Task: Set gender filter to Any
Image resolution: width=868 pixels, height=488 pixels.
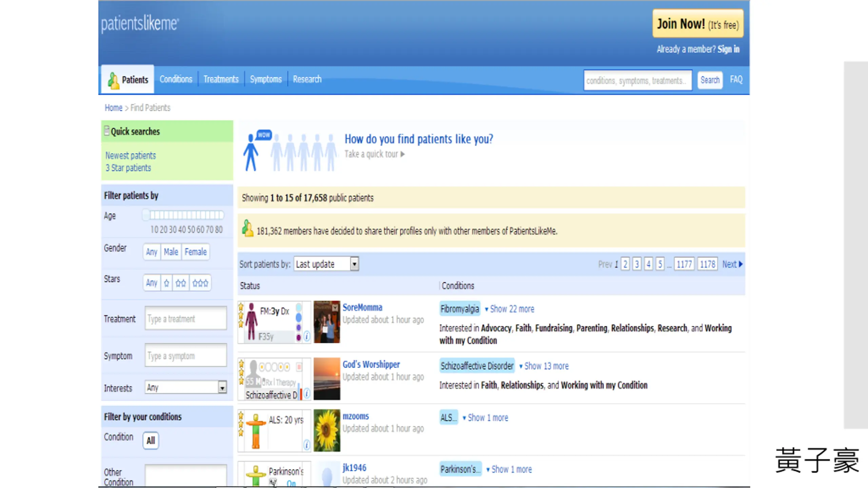Action: (x=152, y=252)
